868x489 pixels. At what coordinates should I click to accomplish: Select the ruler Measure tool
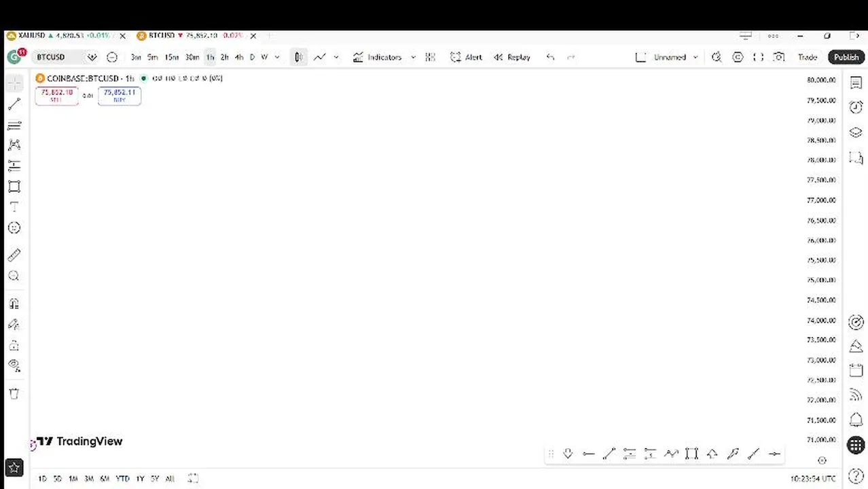(x=14, y=255)
